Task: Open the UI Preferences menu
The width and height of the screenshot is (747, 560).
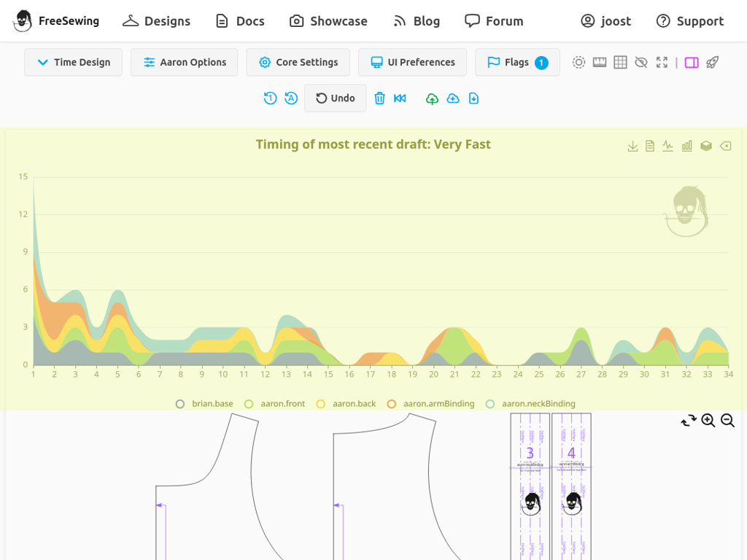Action: click(x=413, y=63)
